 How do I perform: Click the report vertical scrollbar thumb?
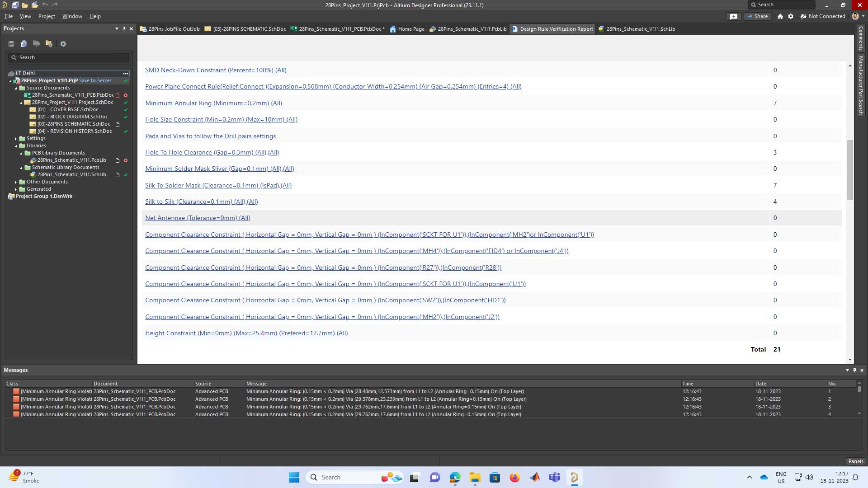pyautogui.click(x=850, y=169)
